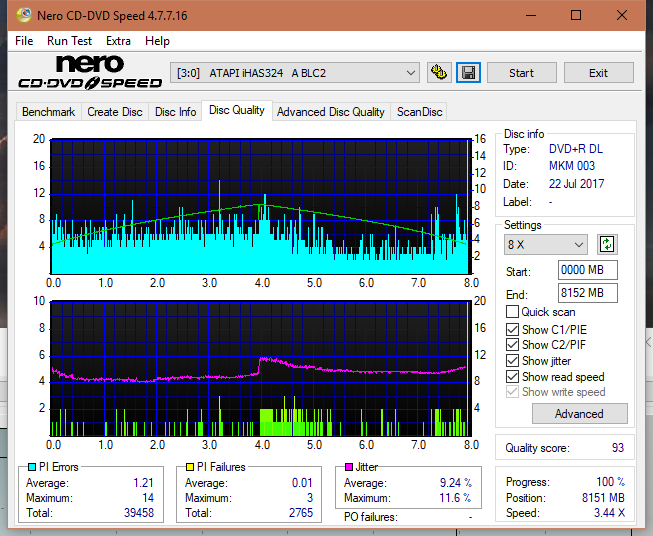Switch to the Disc Info tab
The height and width of the screenshot is (536, 653).
(x=175, y=112)
